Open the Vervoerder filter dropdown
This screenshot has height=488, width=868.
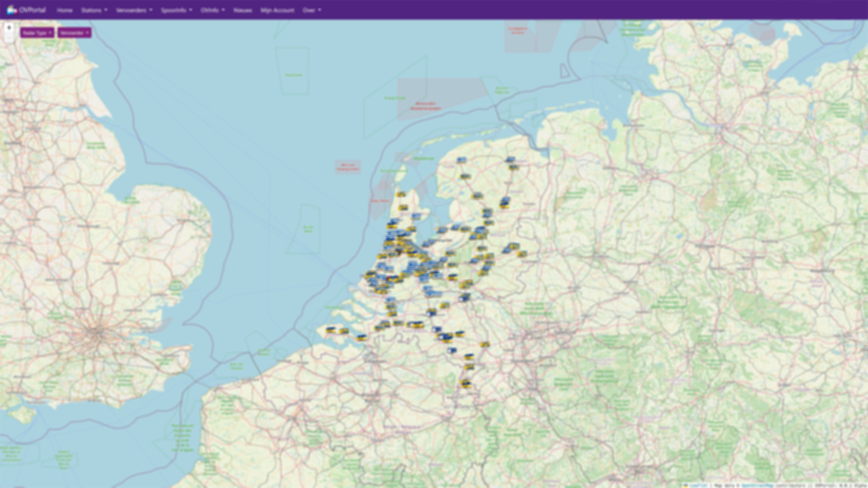74,33
